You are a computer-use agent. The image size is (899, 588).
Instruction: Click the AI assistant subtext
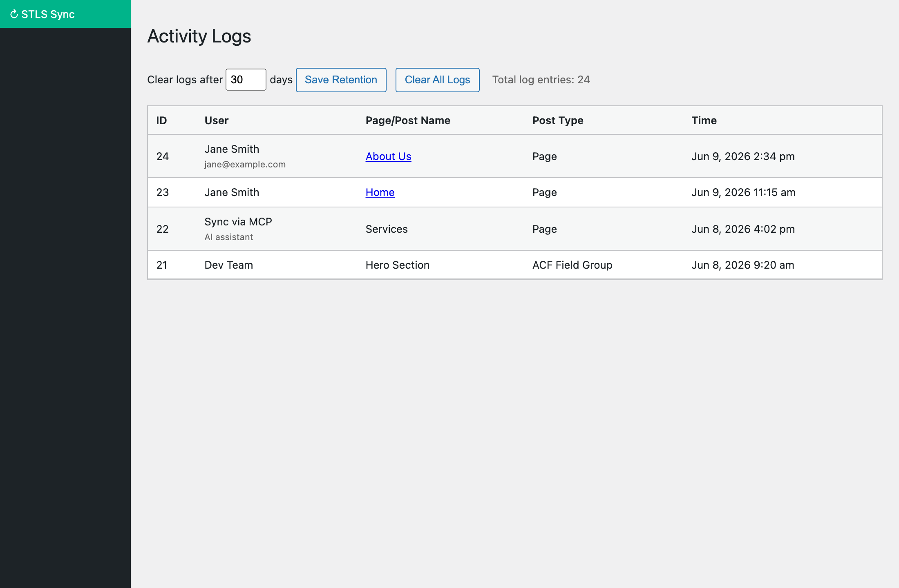coord(228,237)
